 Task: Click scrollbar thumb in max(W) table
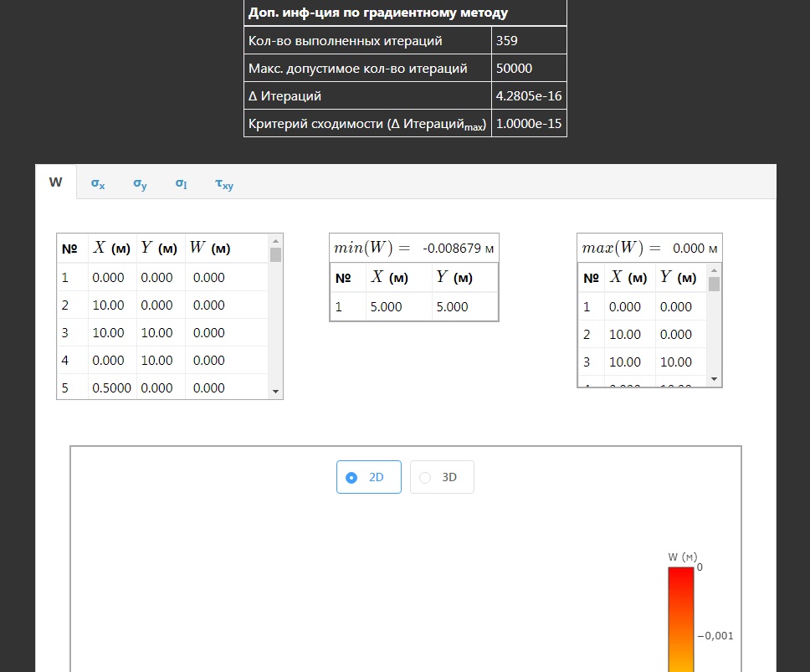point(714,284)
